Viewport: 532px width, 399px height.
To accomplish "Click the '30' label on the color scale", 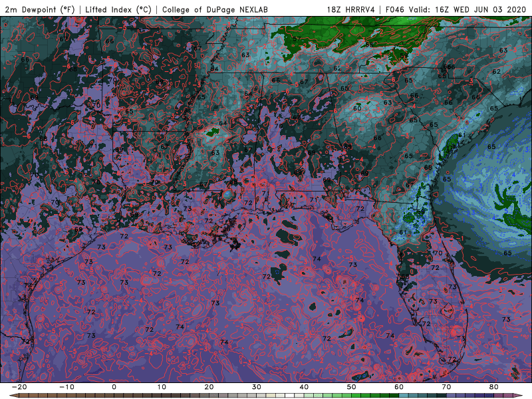I will pos(257,387).
